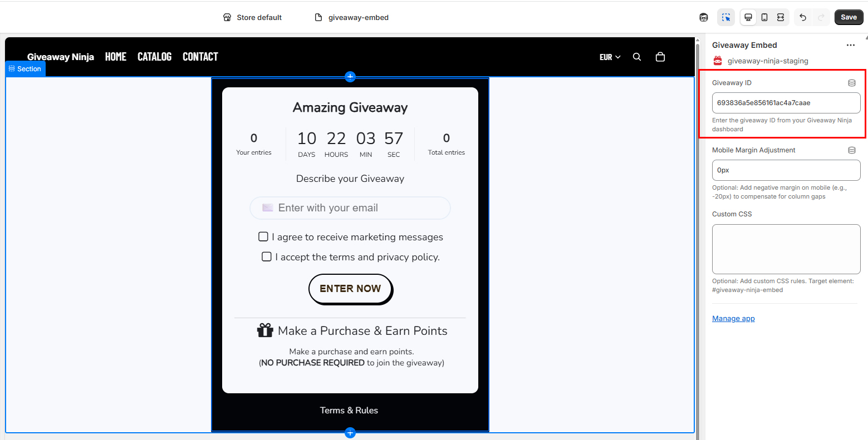Toggle the inspector selection tool icon
The height and width of the screenshot is (440, 868).
click(x=726, y=17)
